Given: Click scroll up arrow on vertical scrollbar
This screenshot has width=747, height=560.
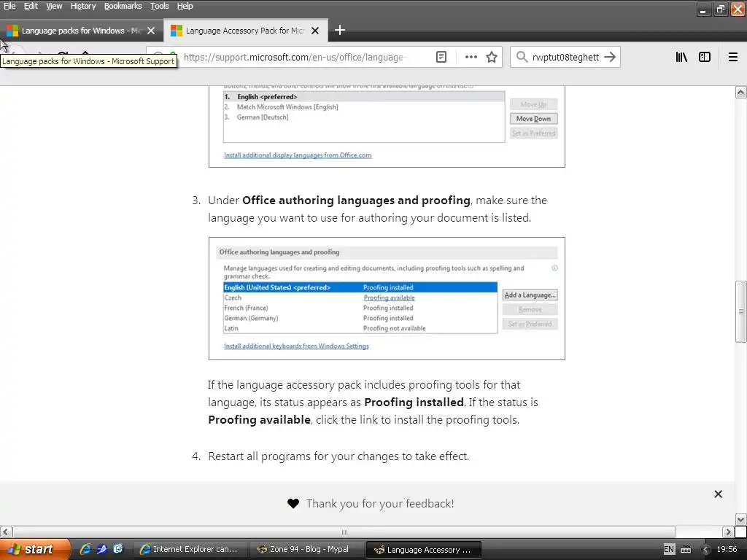Looking at the screenshot, I should [741, 93].
